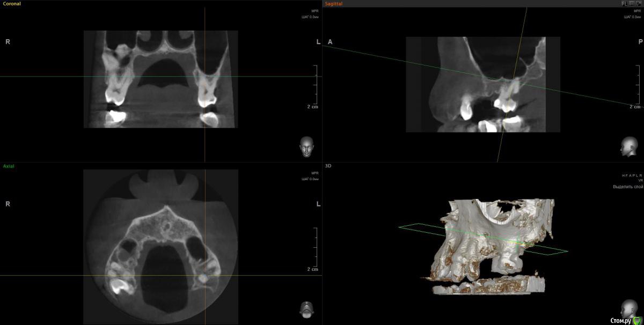Click the 2 cm scale ruler in Coronal view
Screen dimensions: 644x325
(316, 86)
